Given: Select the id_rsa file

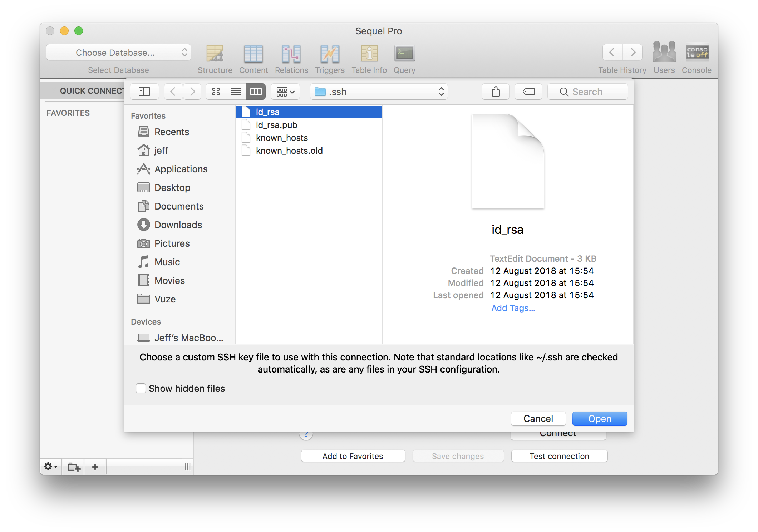Looking at the screenshot, I should [x=309, y=112].
